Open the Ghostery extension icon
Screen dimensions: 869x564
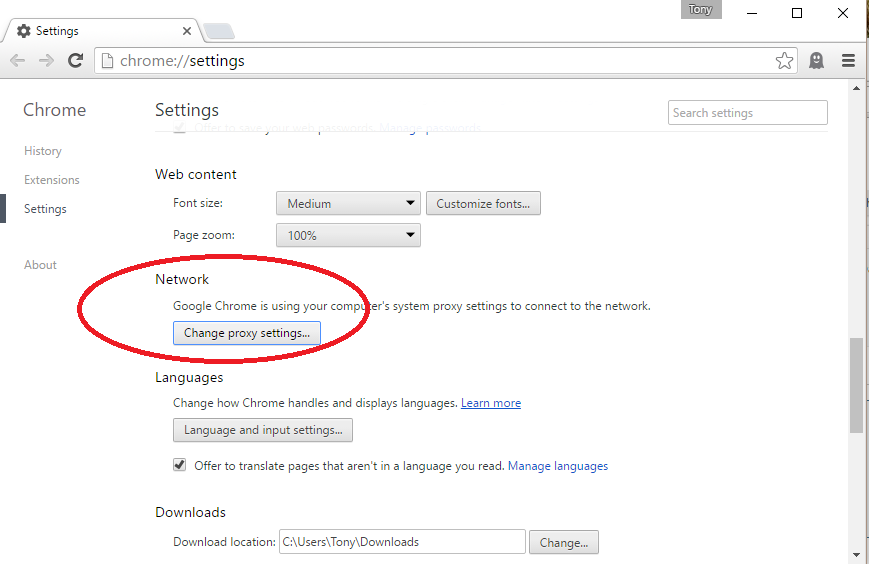pyautogui.click(x=817, y=61)
